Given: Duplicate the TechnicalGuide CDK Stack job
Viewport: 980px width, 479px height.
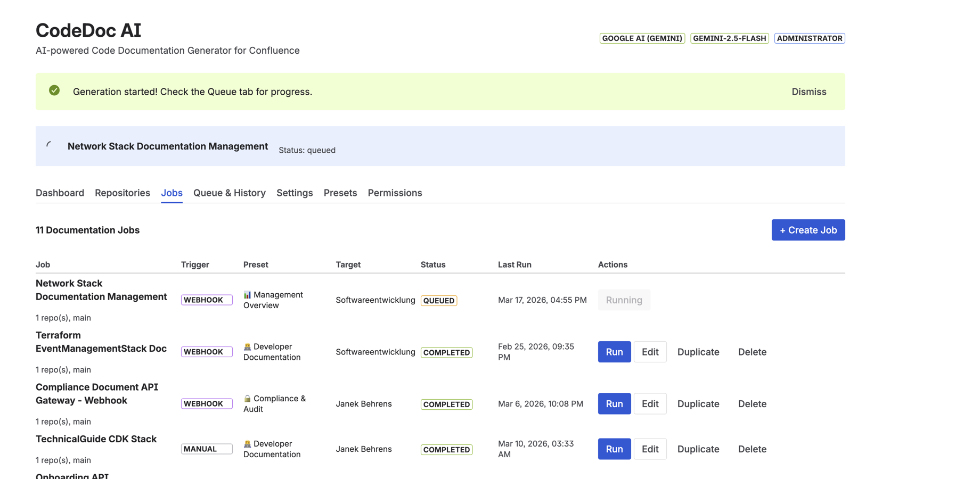Looking at the screenshot, I should tap(698, 449).
